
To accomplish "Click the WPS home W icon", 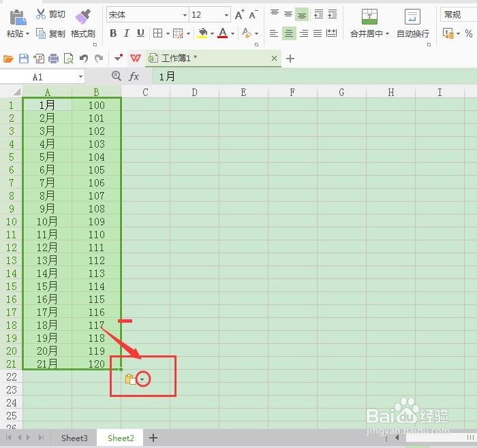I will (136, 58).
